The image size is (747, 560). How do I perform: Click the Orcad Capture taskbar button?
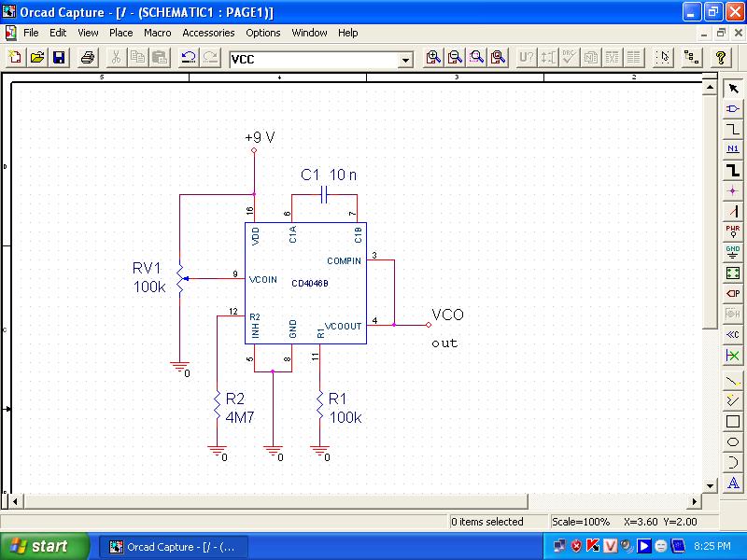coord(173,546)
